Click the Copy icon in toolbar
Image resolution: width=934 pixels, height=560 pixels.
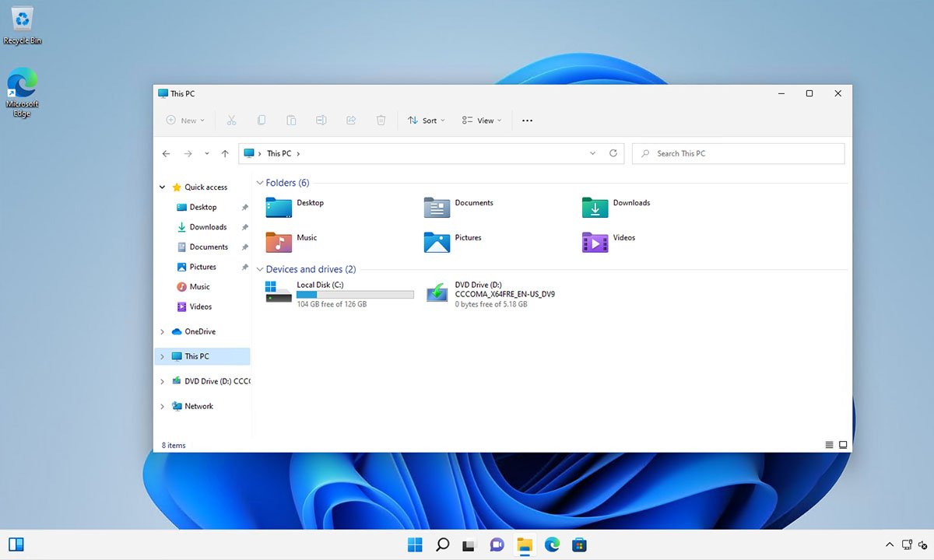click(262, 121)
